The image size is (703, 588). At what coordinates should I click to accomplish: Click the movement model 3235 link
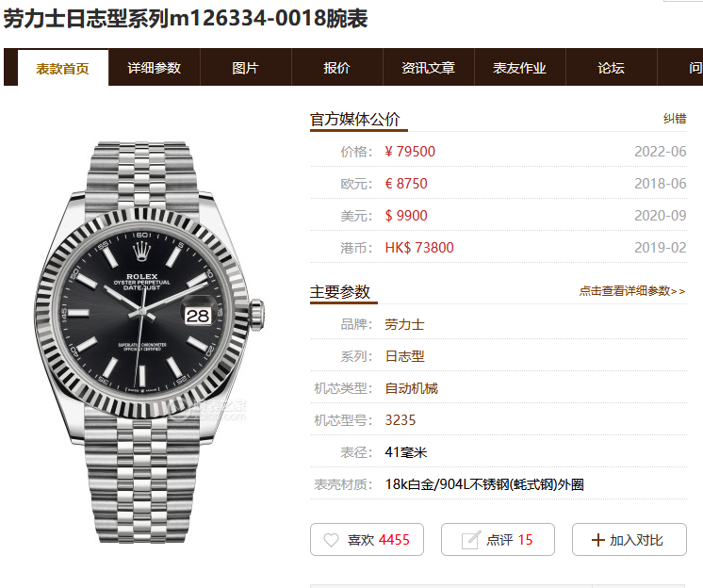coord(401,420)
